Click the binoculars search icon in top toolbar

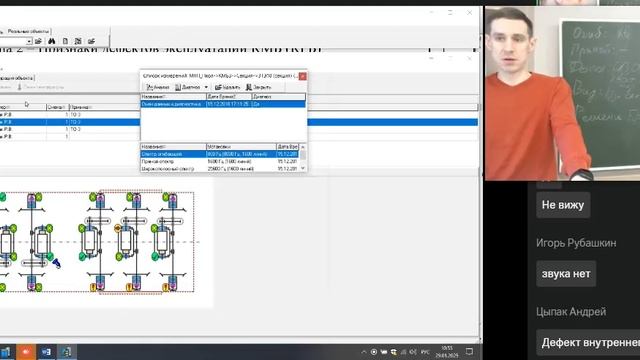(51, 41)
